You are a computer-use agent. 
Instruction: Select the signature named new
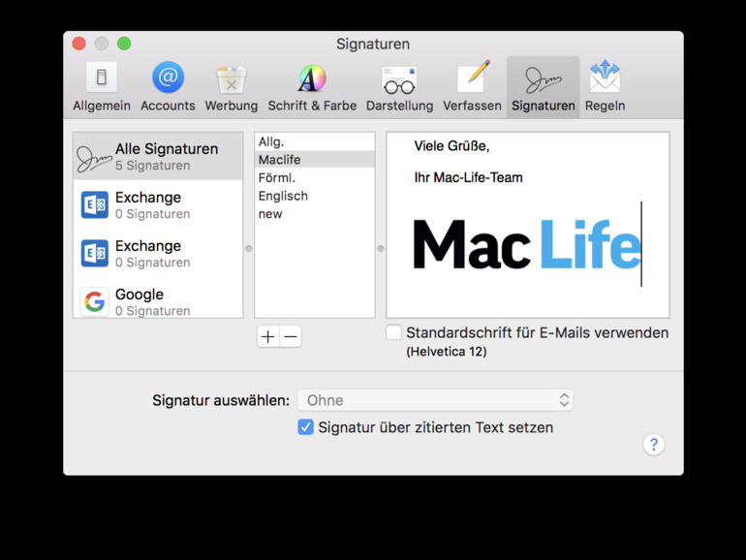point(315,213)
